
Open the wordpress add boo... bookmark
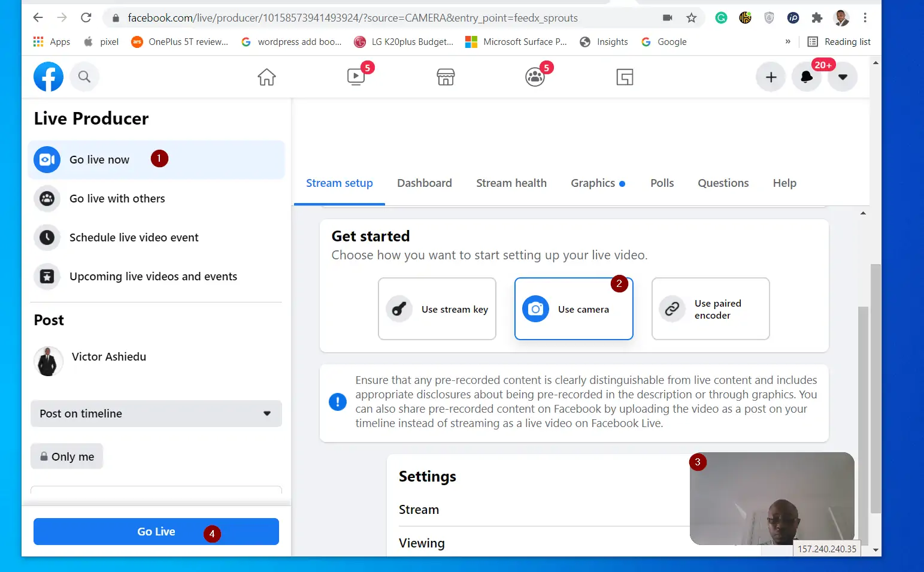(x=292, y=42)
